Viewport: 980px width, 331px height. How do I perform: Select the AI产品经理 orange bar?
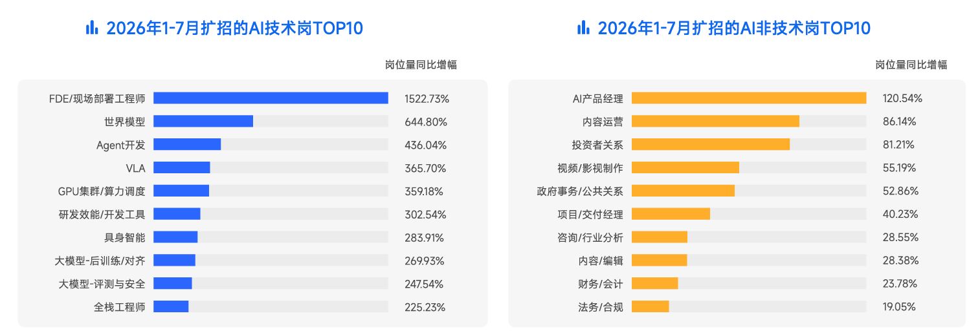point(749,98)
